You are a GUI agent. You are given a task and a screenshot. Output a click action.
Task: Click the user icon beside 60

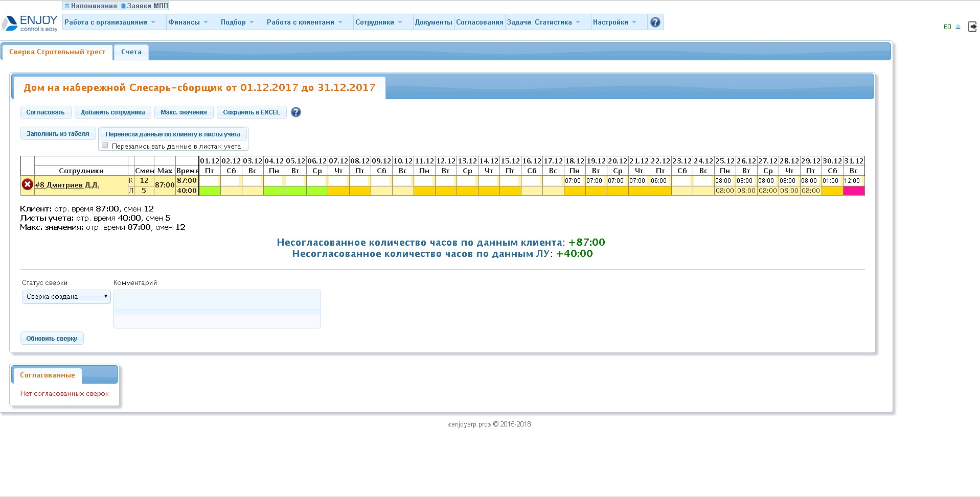click(958, 27)
